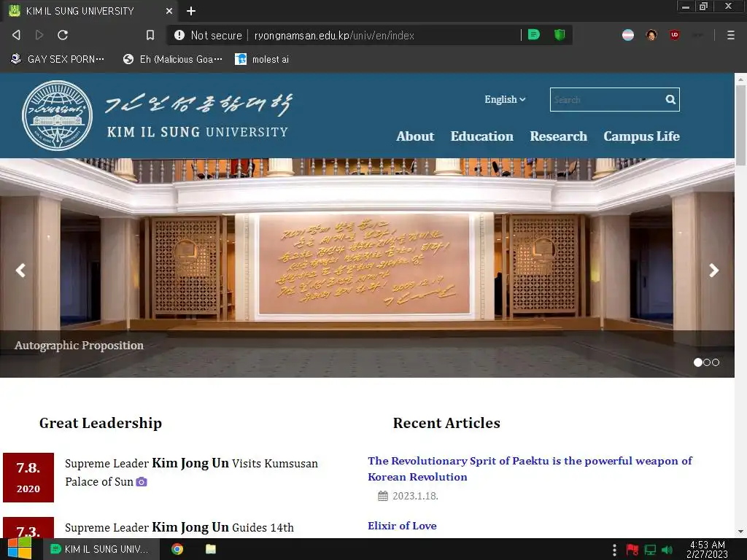The height and width of the screenshot is (560, 747).
Task: Click the green shield icon
Action: point(560,35)
